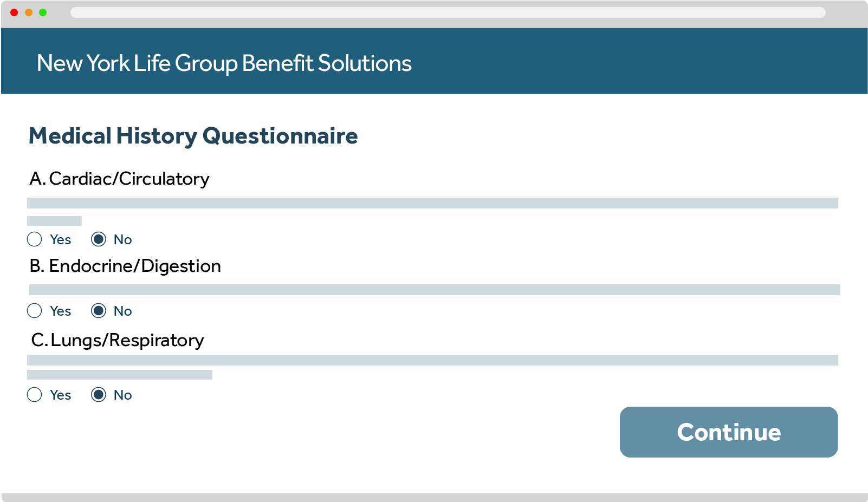The height and width of the screenshot is (502, 868).
Task: Click the Medical History Questionnaire heading
Action: [x=193, y=136]
